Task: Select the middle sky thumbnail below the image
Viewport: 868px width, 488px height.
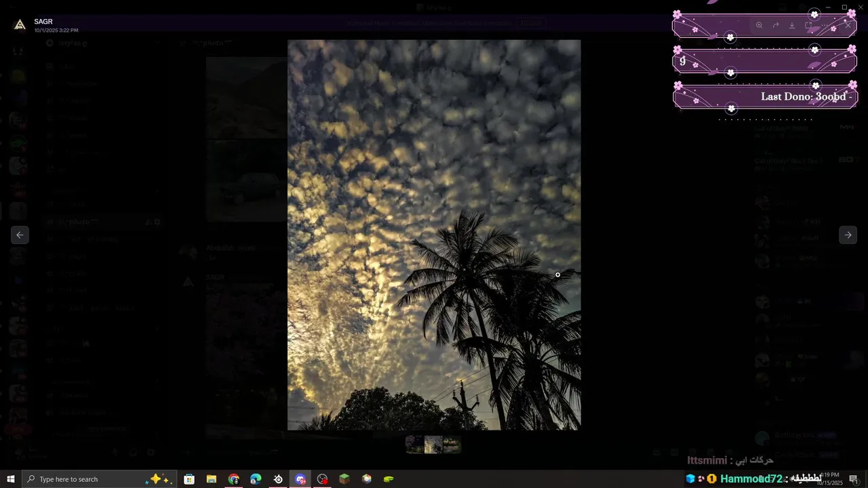Action: 433,445
